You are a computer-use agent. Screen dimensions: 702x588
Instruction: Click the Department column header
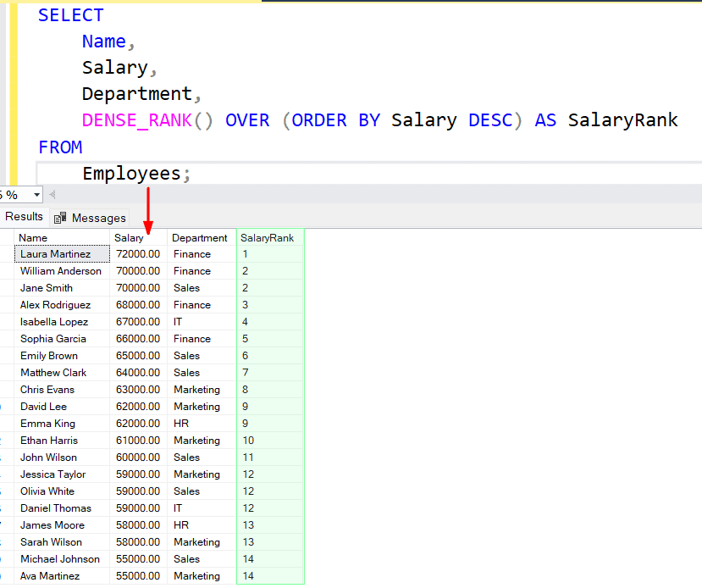click(201, 238)
